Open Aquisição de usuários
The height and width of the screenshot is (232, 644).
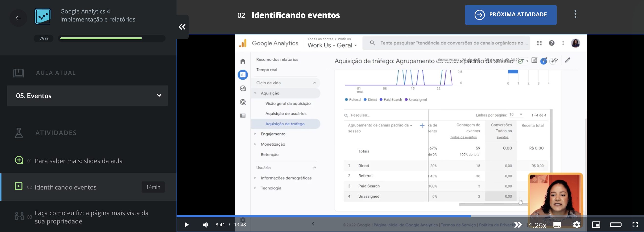[286, 114]
